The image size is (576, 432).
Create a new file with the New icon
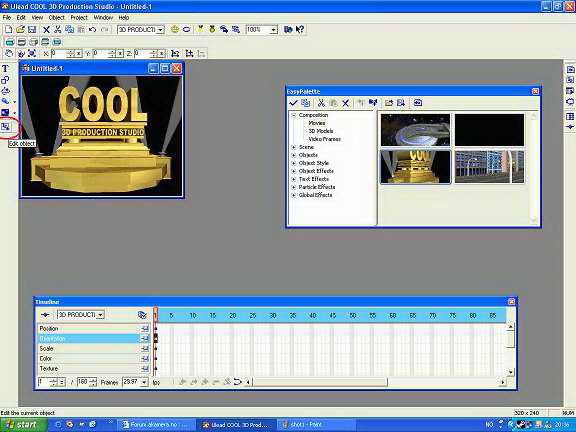pos(8,29)
